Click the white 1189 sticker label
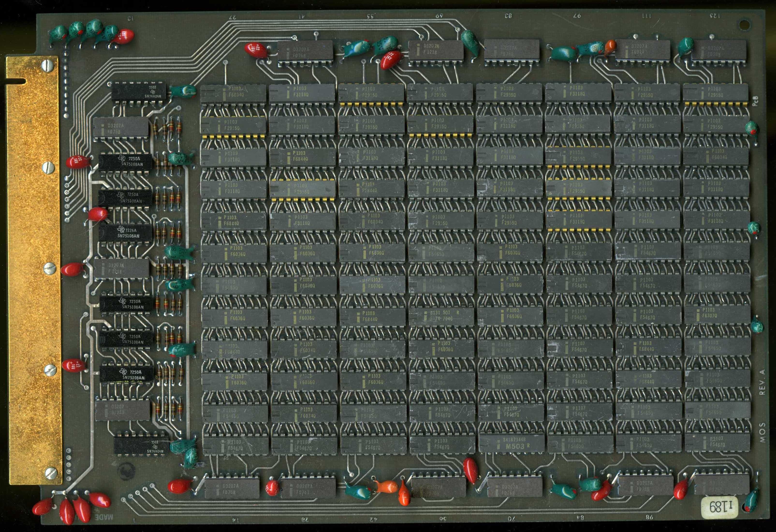 720,507
